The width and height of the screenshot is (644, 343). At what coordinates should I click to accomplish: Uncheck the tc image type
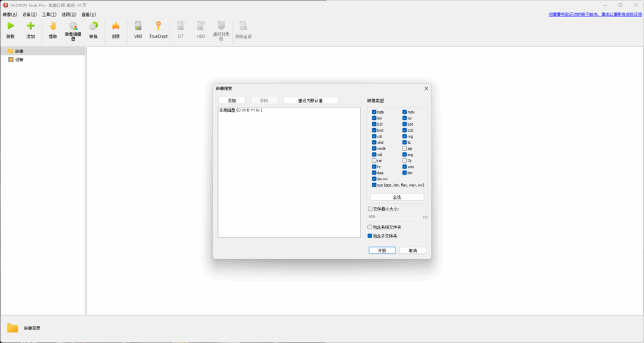point(404,143)
